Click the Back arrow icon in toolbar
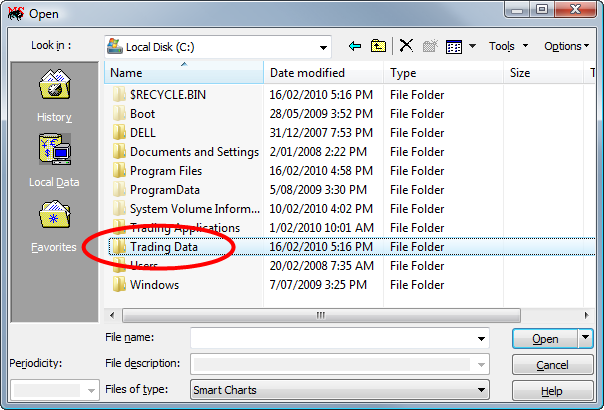 pyautogui.click(x=355, y=46)
